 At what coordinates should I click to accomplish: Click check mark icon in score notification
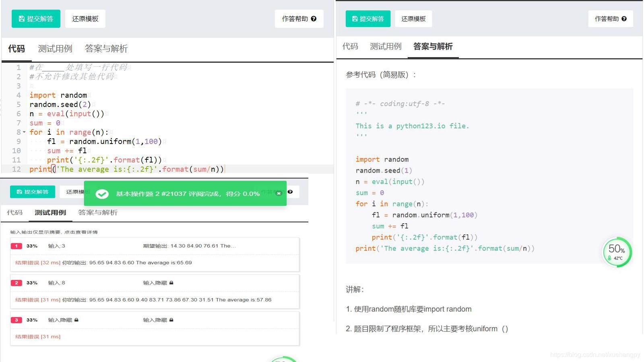click(x=102, y=194)
